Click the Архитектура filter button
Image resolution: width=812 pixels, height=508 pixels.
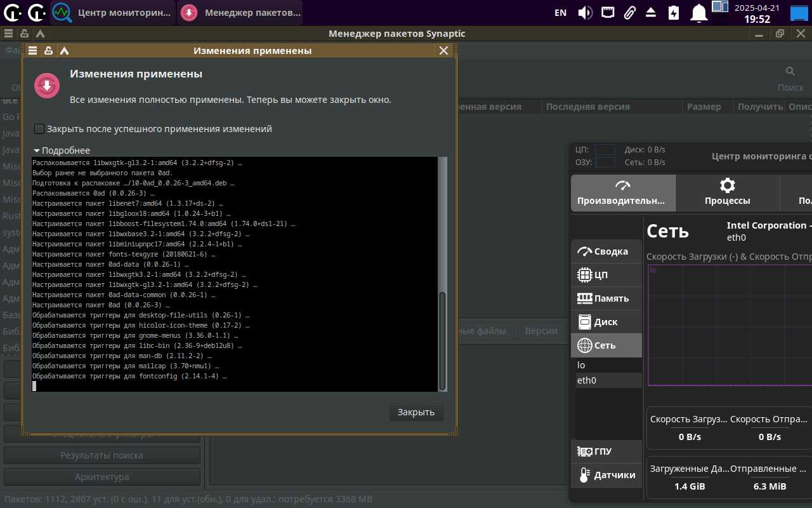(101, 477)
